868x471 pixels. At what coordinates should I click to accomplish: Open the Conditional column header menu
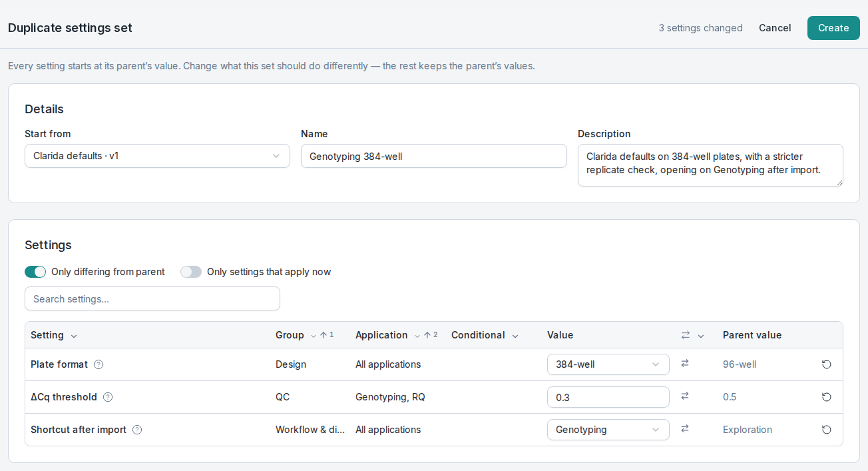[515, 336]
